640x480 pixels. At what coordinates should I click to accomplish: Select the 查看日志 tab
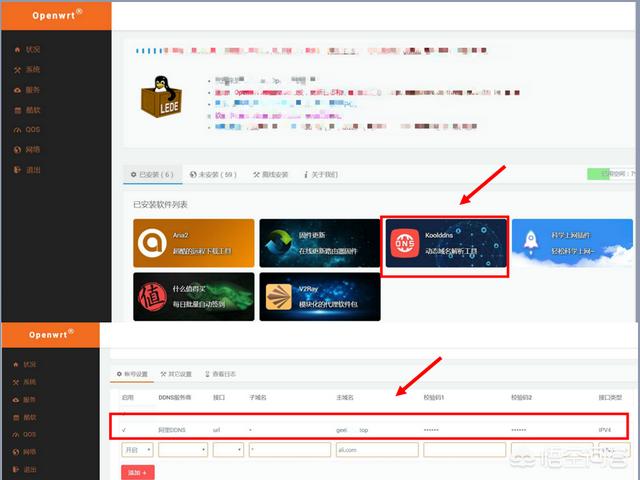[x=220, y=374]
